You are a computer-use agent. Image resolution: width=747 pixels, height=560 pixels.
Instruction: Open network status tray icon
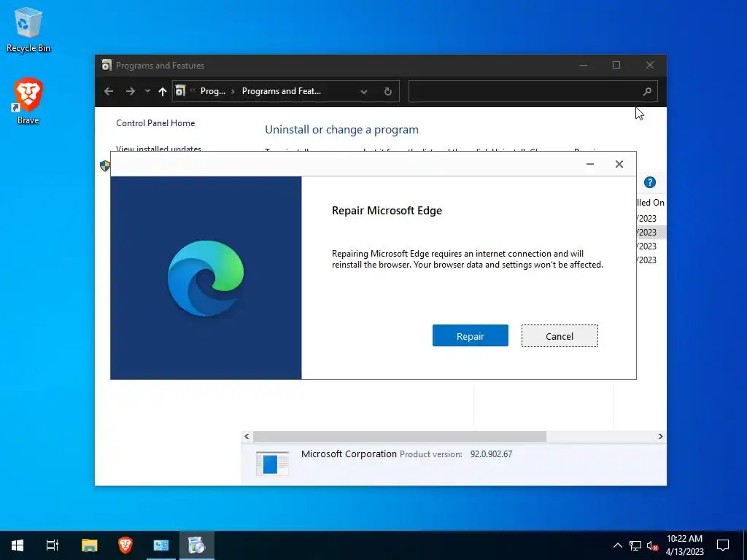tap(635, 545)
